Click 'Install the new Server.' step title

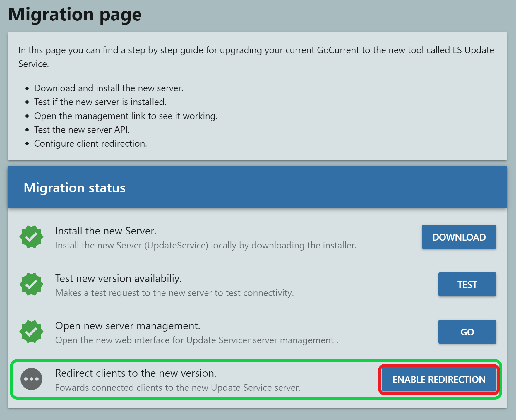tap(106, 231)
